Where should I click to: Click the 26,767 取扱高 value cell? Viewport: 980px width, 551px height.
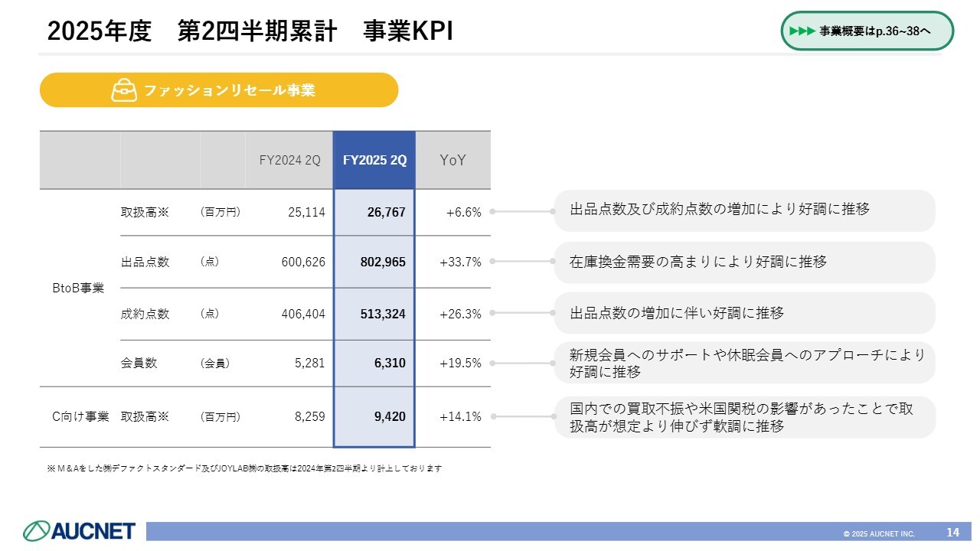pos(374,212)
